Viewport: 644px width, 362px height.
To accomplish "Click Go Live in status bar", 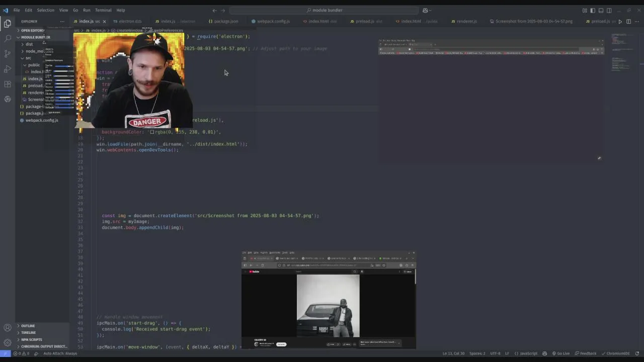I will click(x=560, y=353).
